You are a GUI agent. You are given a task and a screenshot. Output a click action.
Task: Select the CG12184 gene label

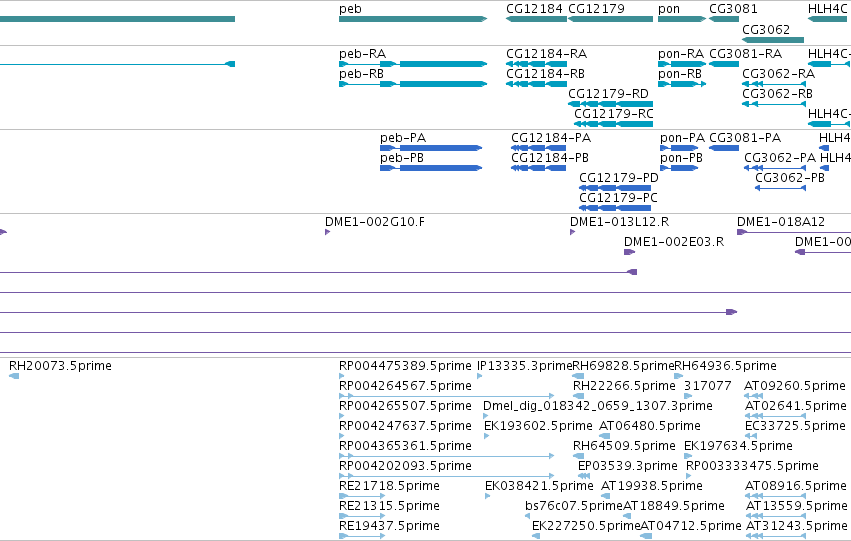pos(535,9)
